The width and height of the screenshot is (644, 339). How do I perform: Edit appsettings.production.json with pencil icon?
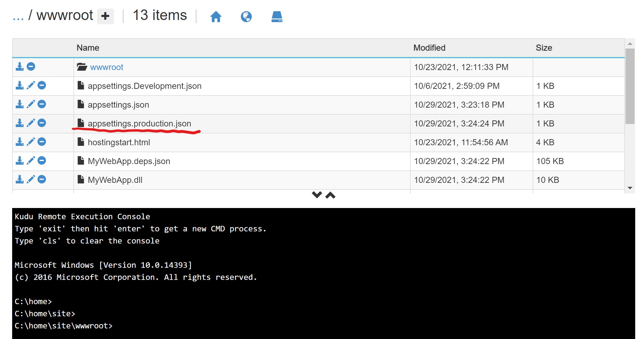(x=31, y=123)
